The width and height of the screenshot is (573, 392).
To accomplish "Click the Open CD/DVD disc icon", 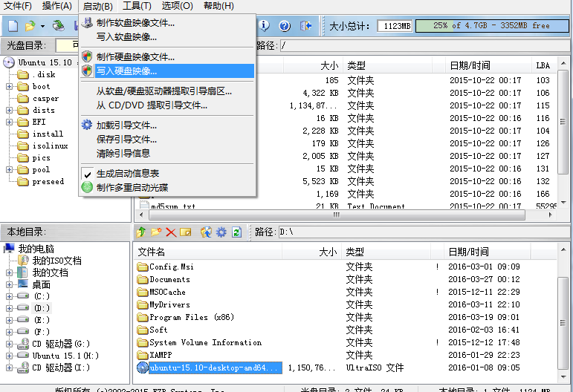I will click(x=58, y=25).
